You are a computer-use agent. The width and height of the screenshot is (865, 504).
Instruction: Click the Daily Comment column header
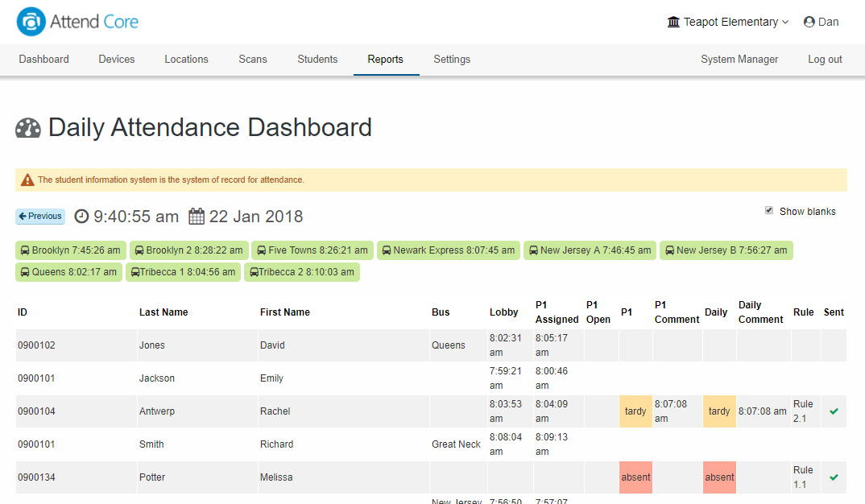[761, 312]
